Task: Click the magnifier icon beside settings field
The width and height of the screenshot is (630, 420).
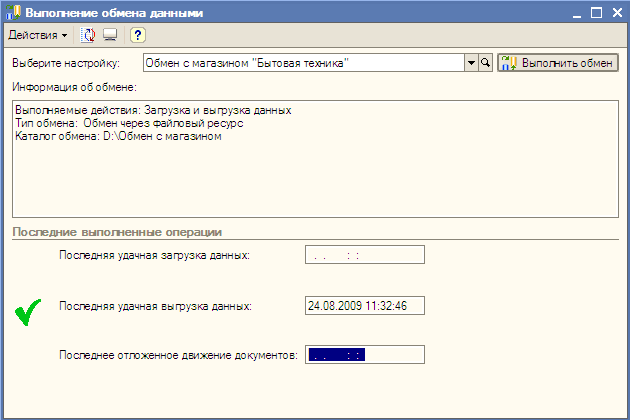Action: (486, 63)
